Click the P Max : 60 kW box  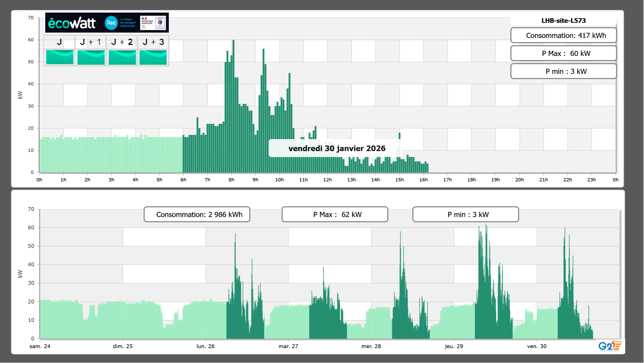tap(563, 53)
